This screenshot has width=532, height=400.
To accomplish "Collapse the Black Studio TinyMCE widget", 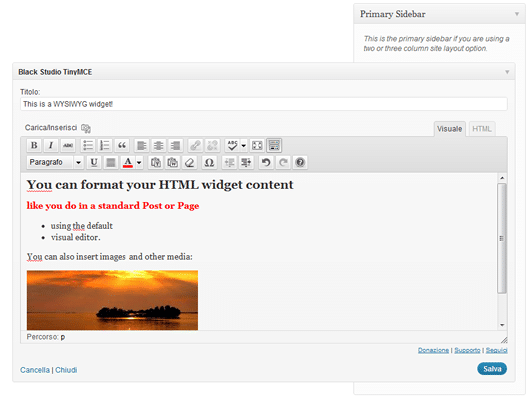I will tap(507, 72).
